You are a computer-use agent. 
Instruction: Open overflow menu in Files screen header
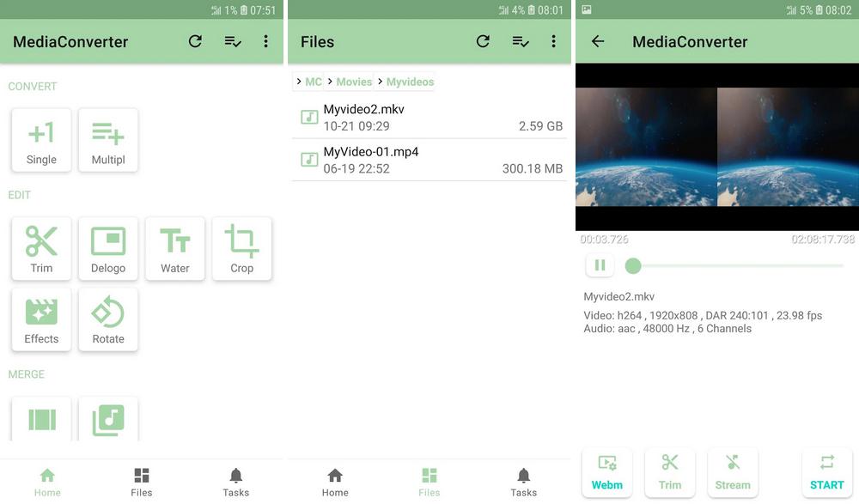(554, 41)
